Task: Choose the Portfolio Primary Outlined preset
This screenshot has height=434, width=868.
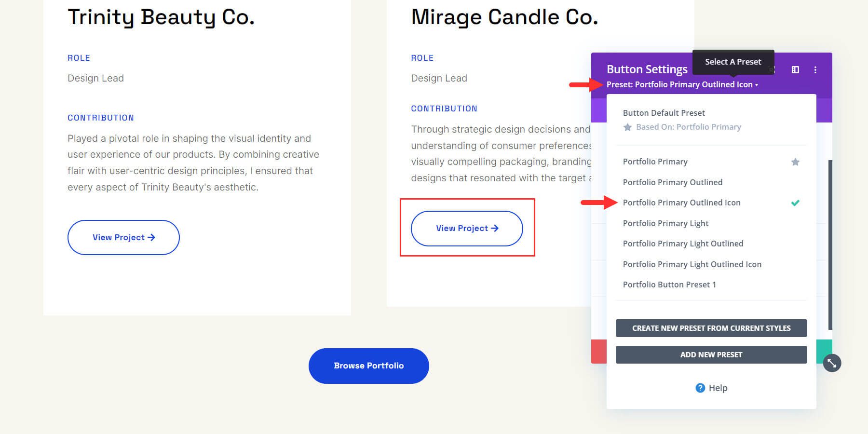Action: [672, 182]
